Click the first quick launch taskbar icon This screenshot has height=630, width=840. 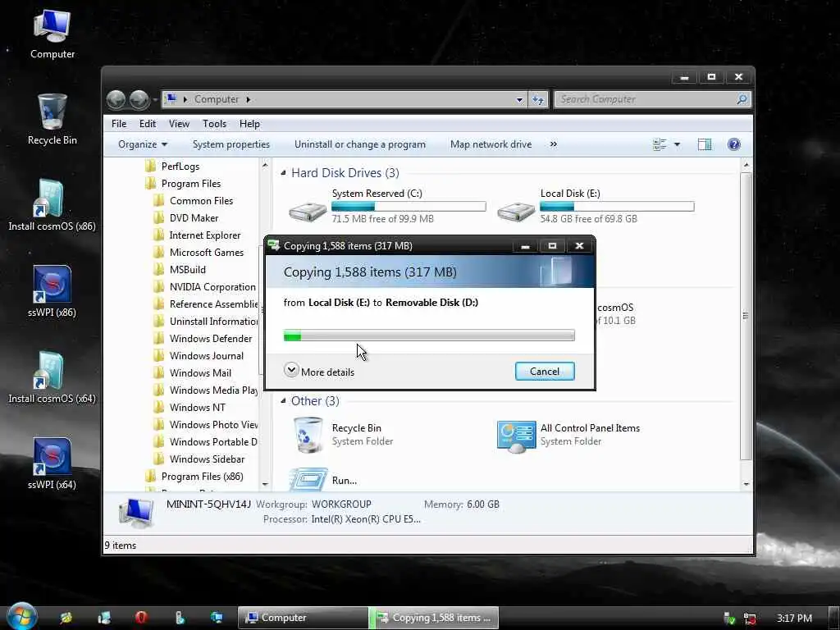pyautogui.click(x=66, y=618)
